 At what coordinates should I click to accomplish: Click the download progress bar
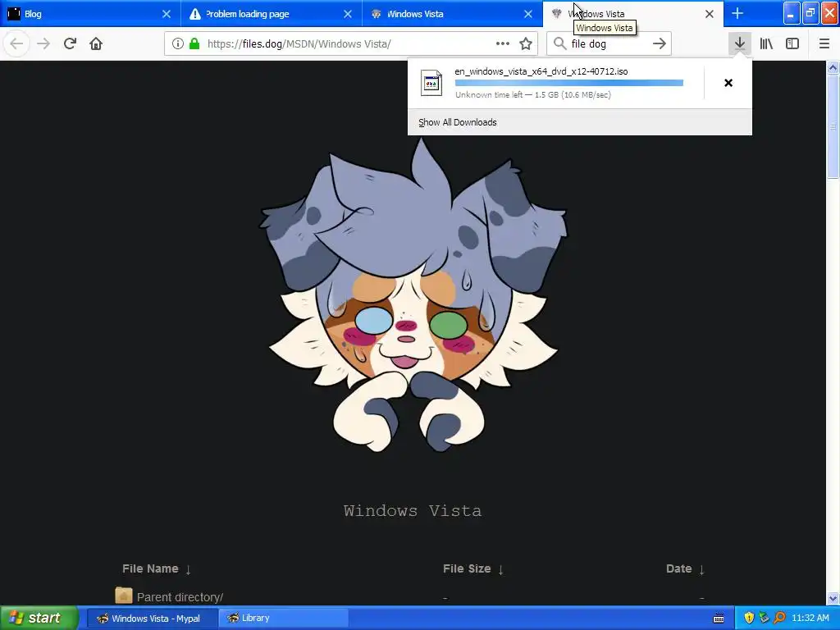pyautogui.click(x=569, y=83)
